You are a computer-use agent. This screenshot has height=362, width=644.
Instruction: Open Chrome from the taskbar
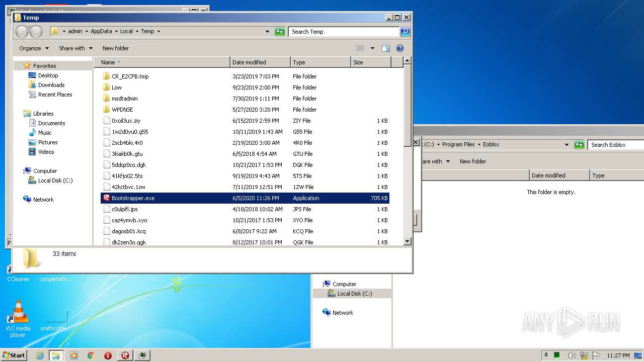click(x=91, y=355)
